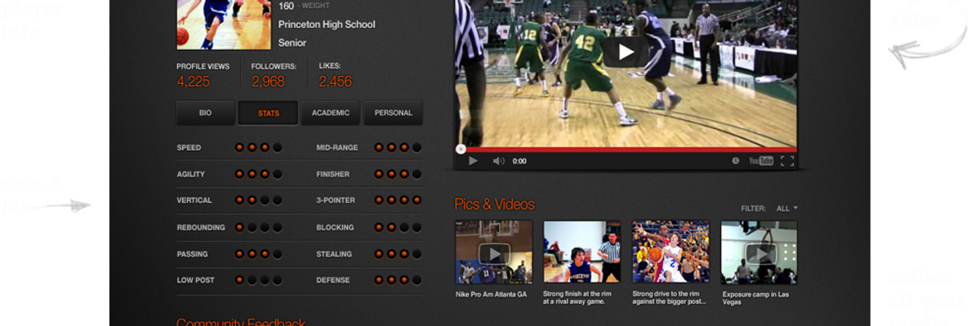Seek along the red video progress bar
This screenshot has height=326, width=980.
pos(626,150)
